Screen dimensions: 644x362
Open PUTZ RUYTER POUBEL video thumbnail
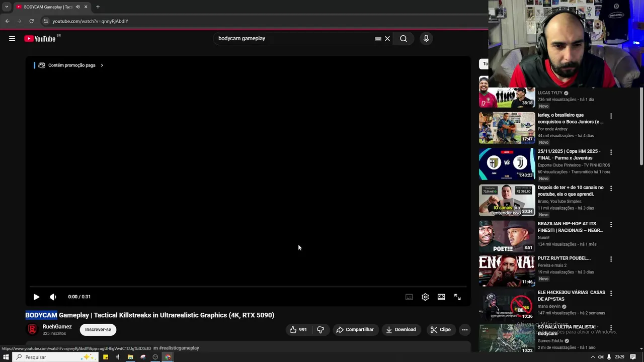[507, 270]
